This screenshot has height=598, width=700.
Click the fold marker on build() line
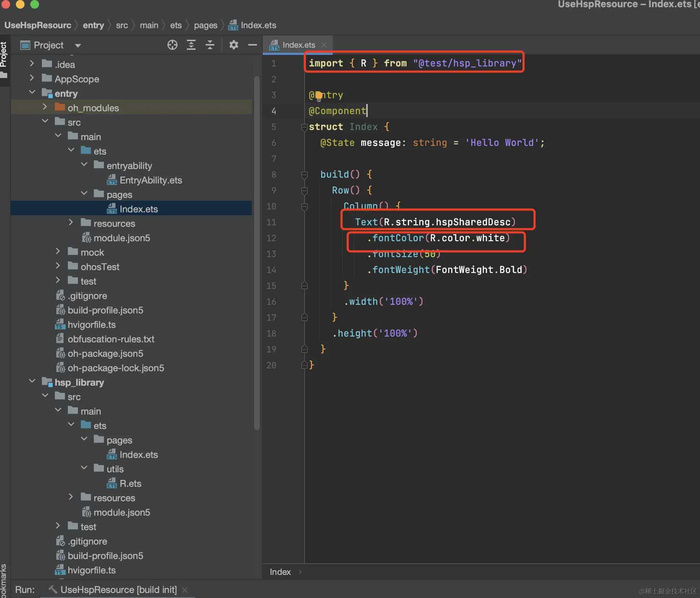[304, 175]
